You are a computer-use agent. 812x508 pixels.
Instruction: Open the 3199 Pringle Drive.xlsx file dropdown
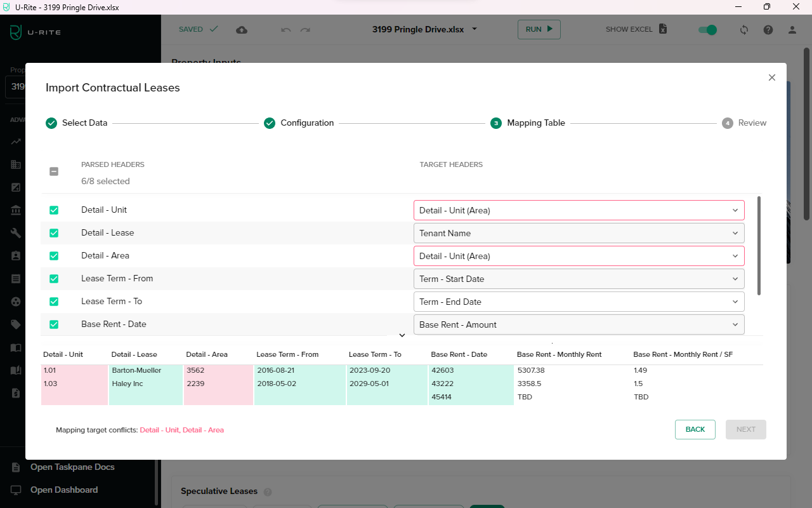(x=473, y=29)
